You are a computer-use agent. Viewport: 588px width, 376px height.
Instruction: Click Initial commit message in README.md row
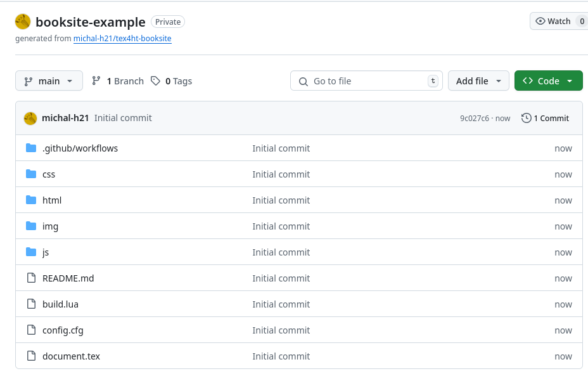281,278
